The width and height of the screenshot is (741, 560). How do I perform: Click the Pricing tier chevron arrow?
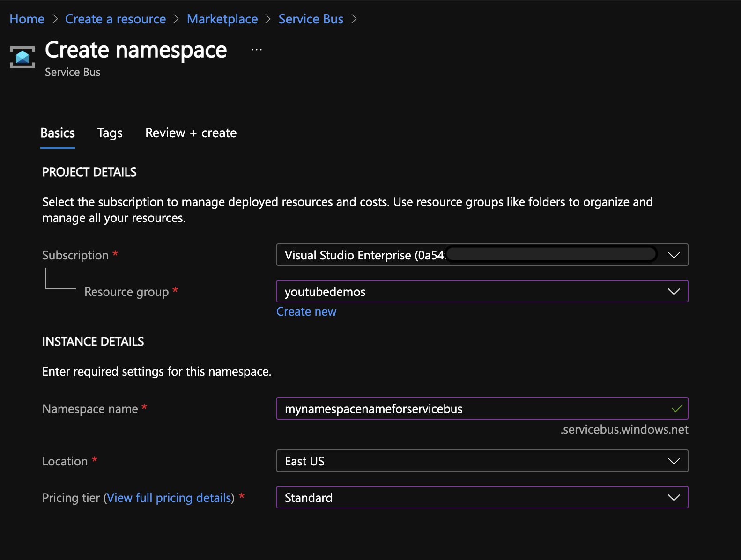(x=674, y=498)
